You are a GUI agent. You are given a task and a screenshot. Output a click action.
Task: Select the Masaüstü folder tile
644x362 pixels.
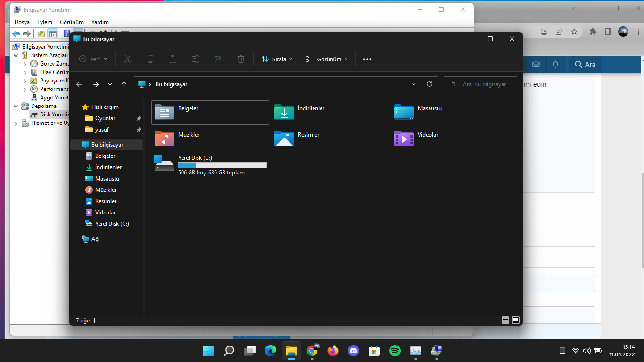coord(450,112)
